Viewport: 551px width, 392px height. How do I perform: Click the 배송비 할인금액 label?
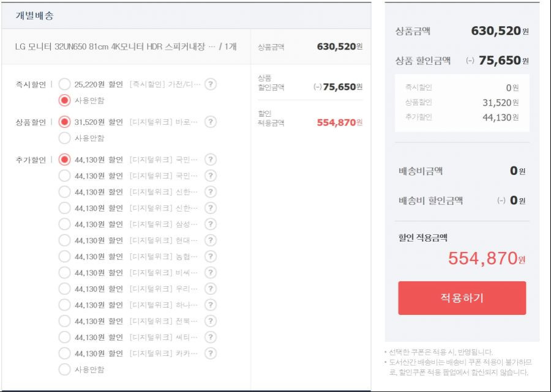pos(430,201)
